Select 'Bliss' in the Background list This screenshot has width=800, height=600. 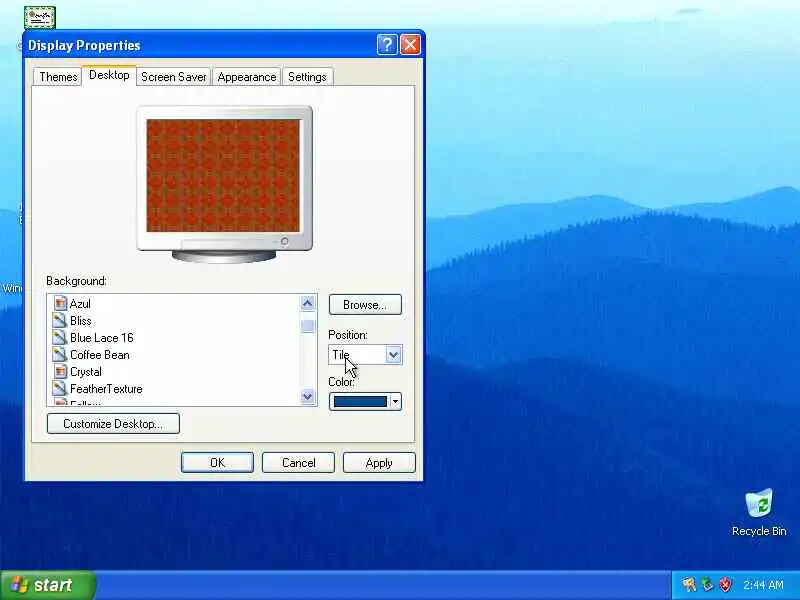click(x=81, y=320)
